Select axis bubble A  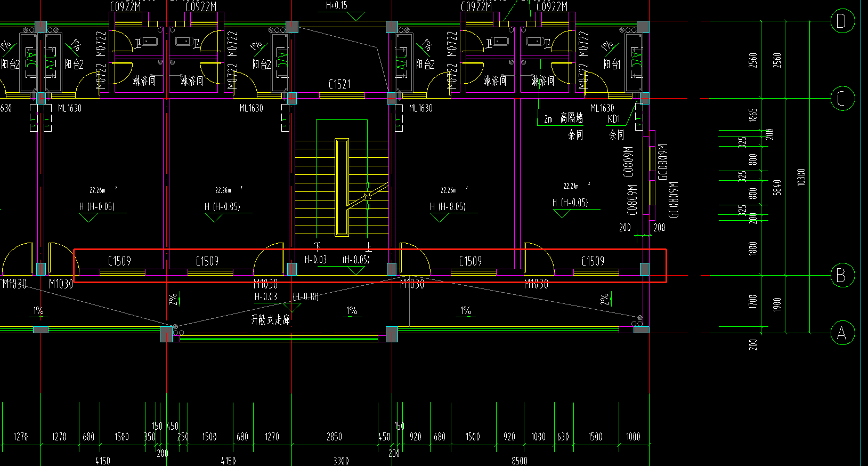point(842,333)
